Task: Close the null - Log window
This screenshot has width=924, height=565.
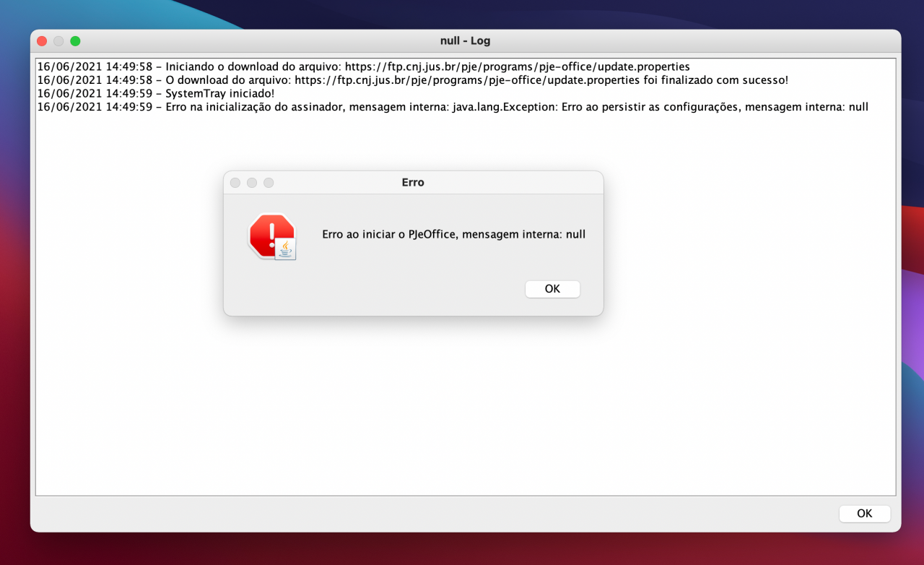Action: tap(42, 41)
